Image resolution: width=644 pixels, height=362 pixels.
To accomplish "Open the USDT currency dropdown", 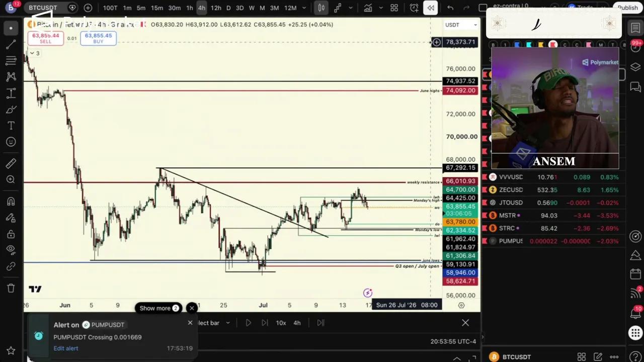I will [x=461, y=25].
